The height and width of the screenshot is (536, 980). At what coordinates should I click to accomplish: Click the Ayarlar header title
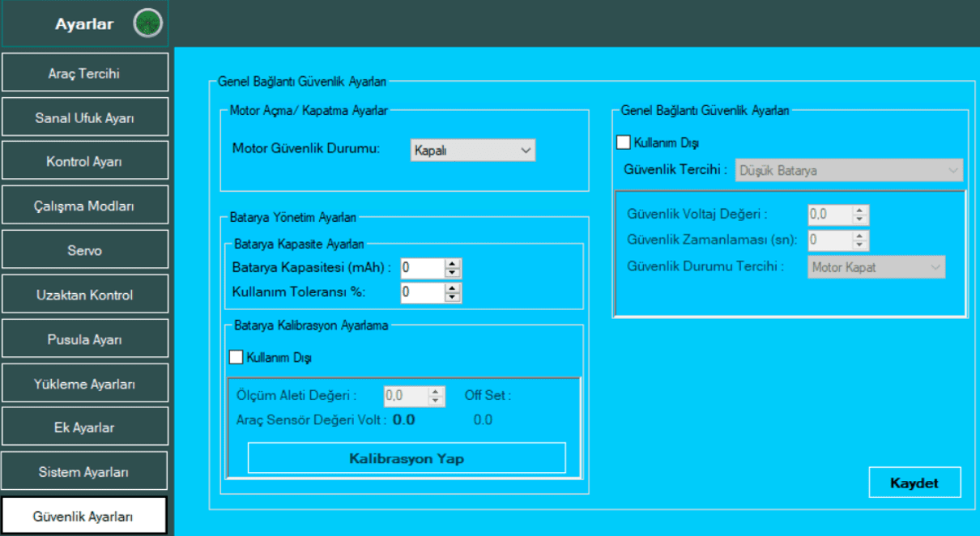(x=85, y=24)
